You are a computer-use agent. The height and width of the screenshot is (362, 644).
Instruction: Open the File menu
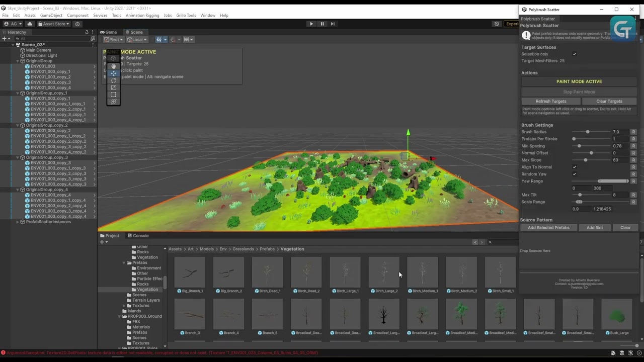[x=5, y=16]
